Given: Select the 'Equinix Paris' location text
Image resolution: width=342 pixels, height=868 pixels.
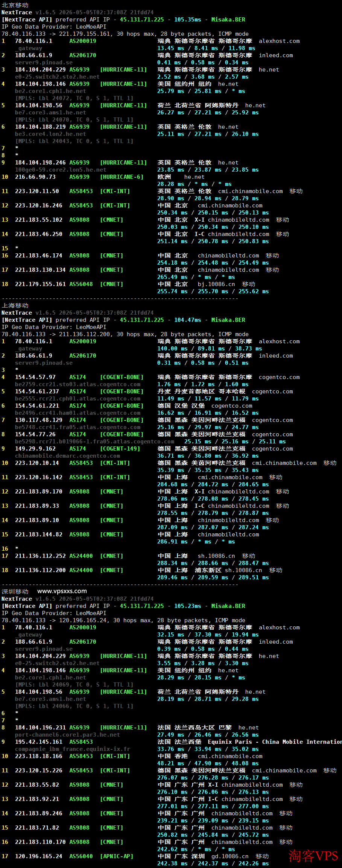Looking at the screenshot, I should click(230, 742).
